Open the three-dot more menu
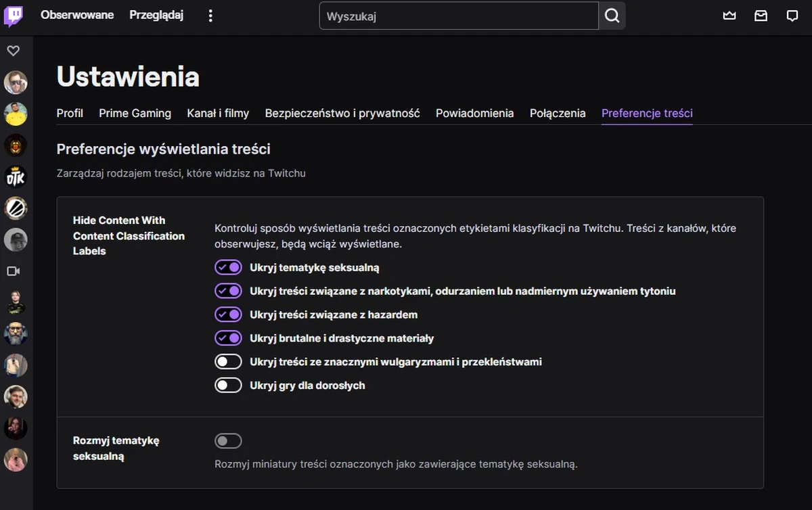This screenshot has height=510, width=812. [x=210, y=15]
